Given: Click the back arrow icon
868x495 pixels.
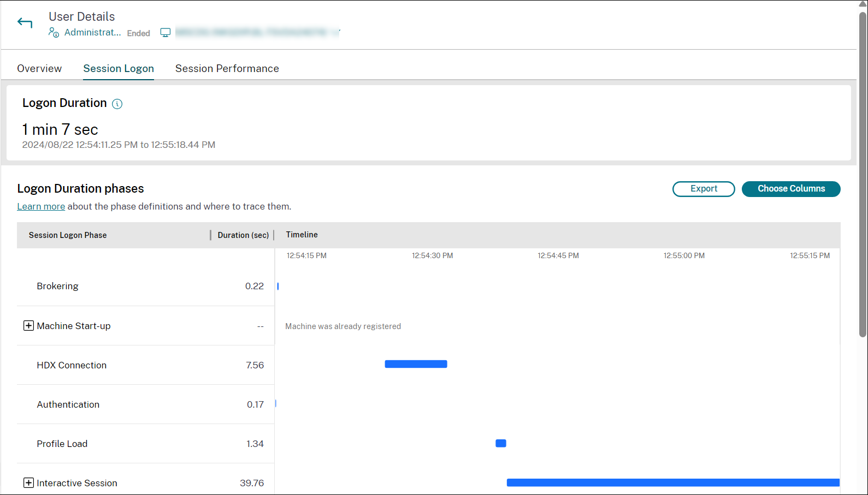Looking at the screenshot, I should (x=25, y=23).
